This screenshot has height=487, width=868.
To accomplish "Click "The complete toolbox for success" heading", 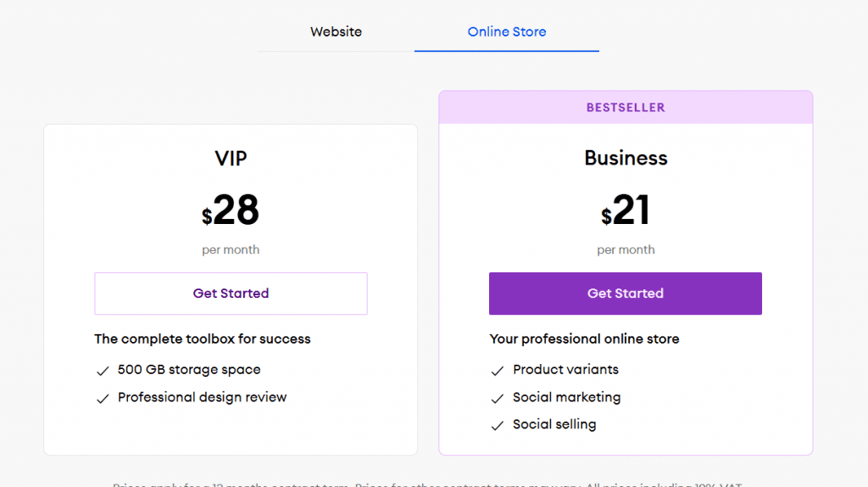I will [x=203, y=339].
